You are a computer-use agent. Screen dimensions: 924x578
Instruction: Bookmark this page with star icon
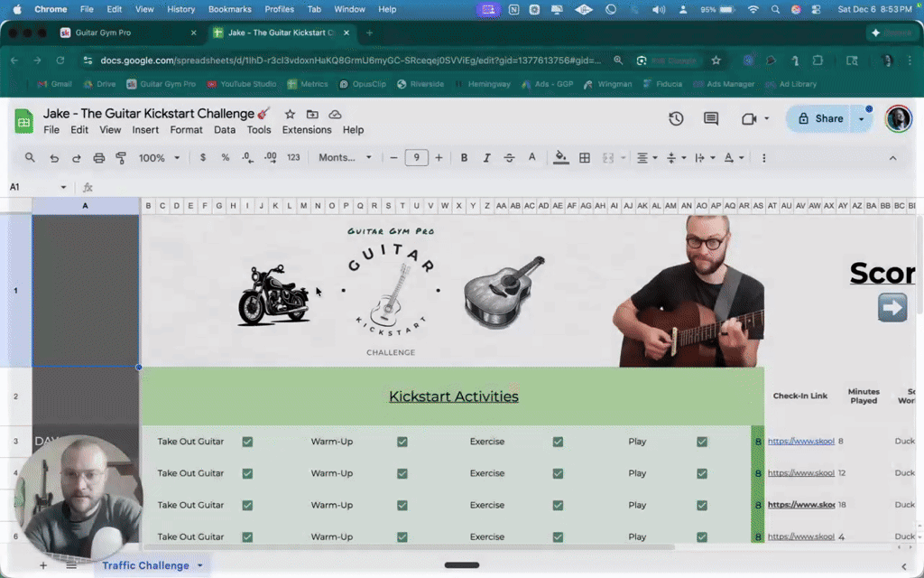point(716,61)
